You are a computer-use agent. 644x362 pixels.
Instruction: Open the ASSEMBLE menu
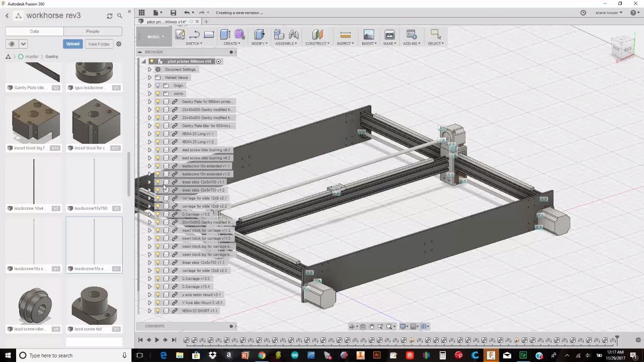coord(287,44)
